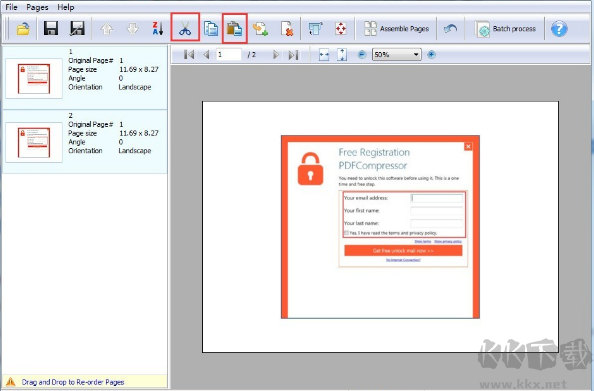Move page down with arrow icon

[x=132, y=29]
